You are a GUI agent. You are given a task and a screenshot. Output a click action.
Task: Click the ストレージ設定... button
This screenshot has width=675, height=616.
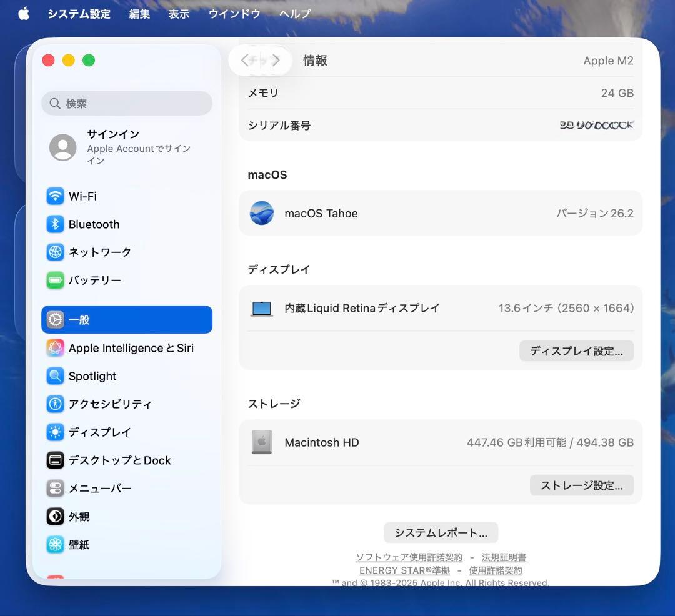pos(582,485)
